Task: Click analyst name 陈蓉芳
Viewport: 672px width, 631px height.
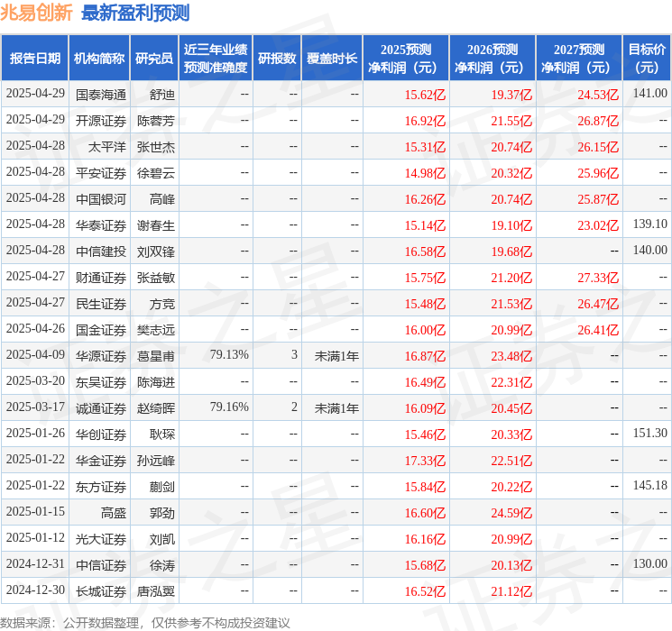Action: [156, 121]
